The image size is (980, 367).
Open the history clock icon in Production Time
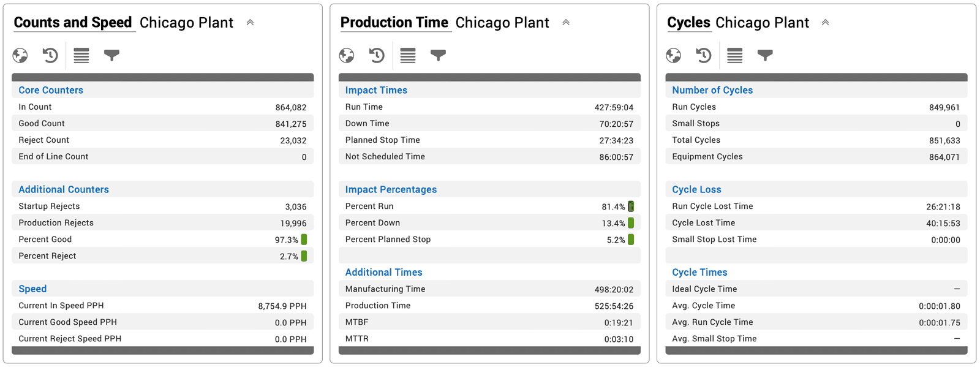[377, 56]
